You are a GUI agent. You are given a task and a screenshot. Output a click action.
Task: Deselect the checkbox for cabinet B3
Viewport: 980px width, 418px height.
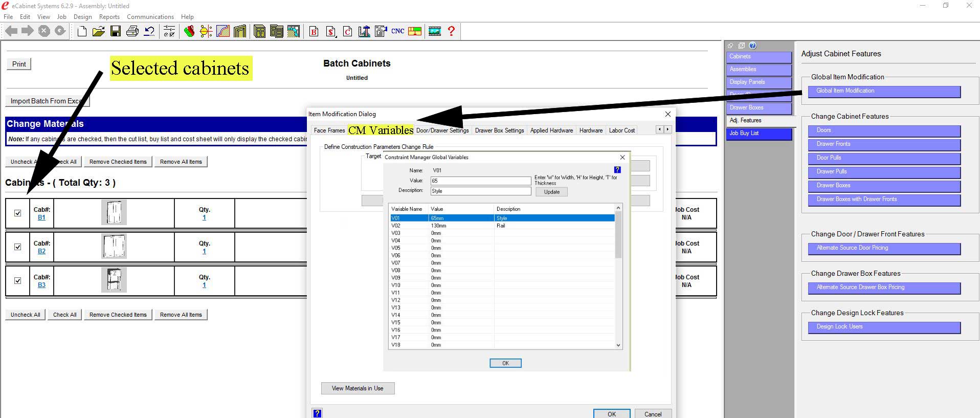(18, 281)
